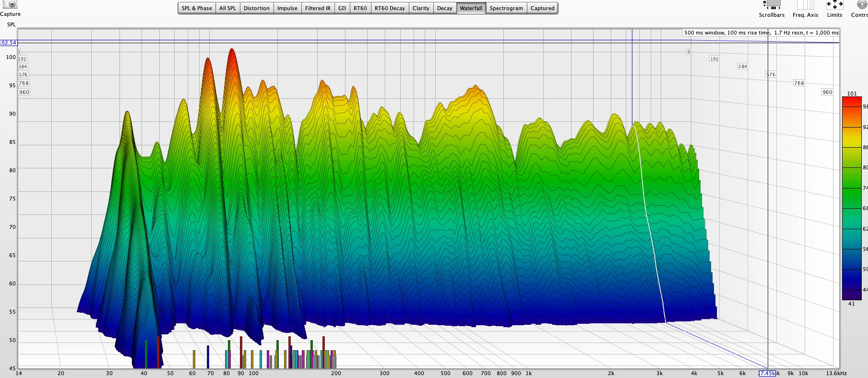This screenshot has height=378, width=868.
Task: Click the 7.45k frequency cursor readout
Action: point(767,373)
